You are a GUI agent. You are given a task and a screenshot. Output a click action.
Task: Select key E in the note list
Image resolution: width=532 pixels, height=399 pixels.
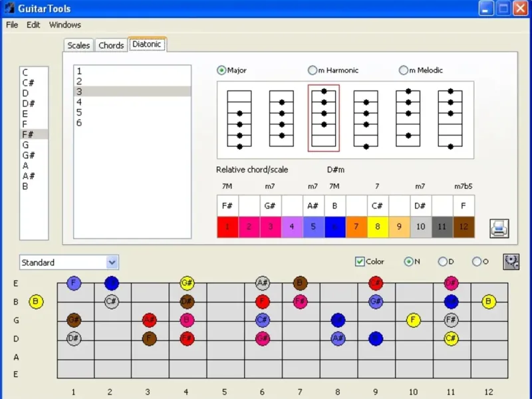click(34, 114)
